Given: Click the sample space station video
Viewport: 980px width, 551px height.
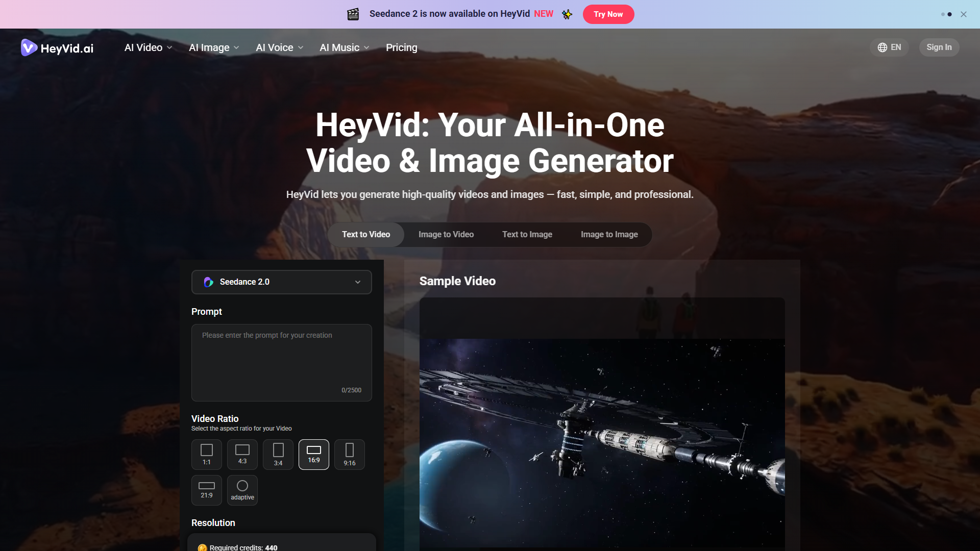Looking at the screenshot, I should pyautogui.click(x=602, y=443).
